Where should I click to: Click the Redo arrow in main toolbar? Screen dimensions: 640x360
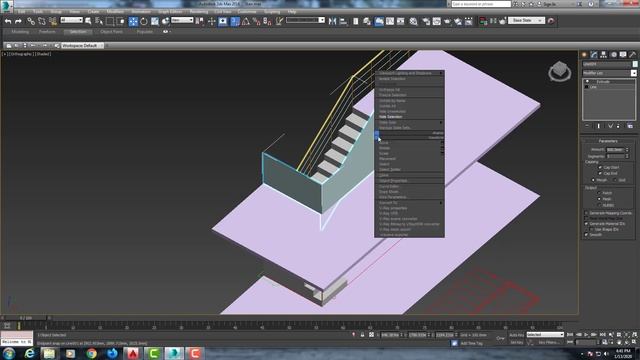click(x=18, y=21)
